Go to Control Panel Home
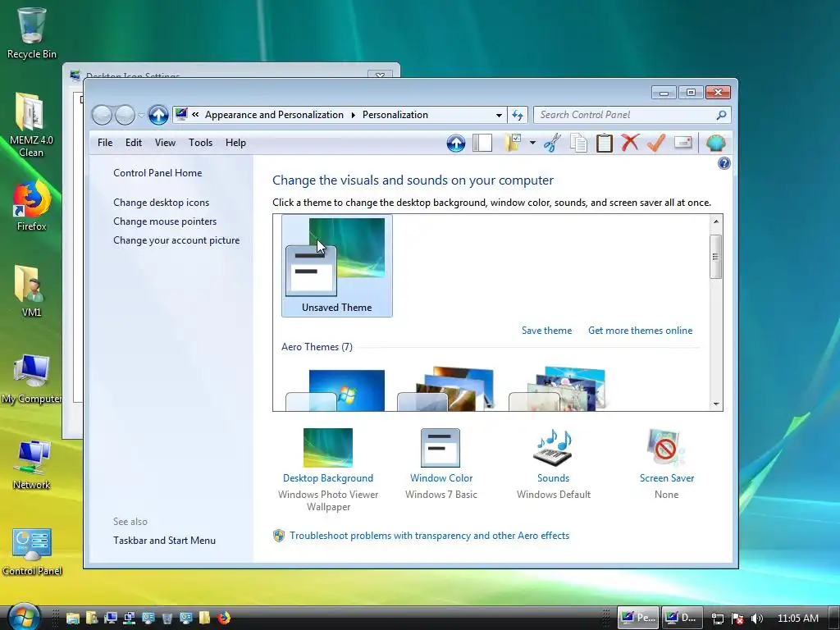This screenshot has height=630, width=840. (x=157, y=173)
